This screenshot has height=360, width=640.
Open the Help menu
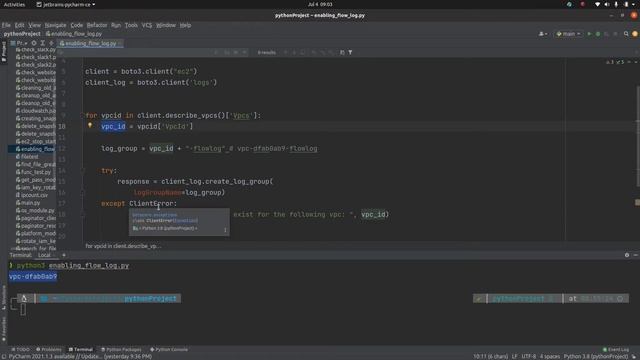[x=185, y=25]
